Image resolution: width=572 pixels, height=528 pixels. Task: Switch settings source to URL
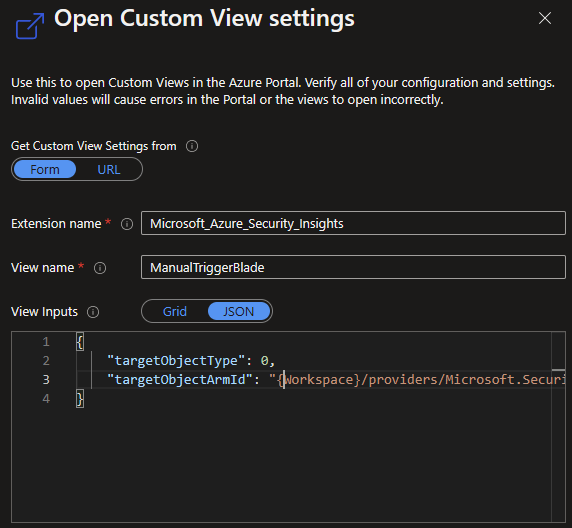[109, 169]
